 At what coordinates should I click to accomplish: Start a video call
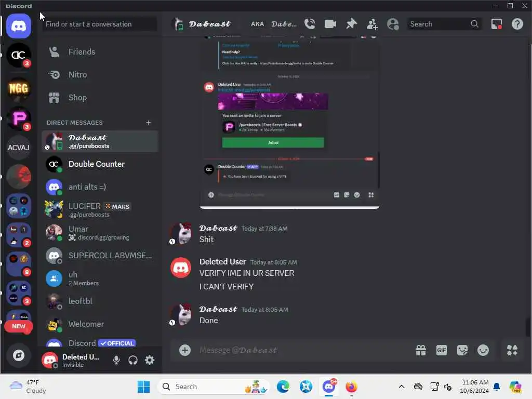coord(330,24)
